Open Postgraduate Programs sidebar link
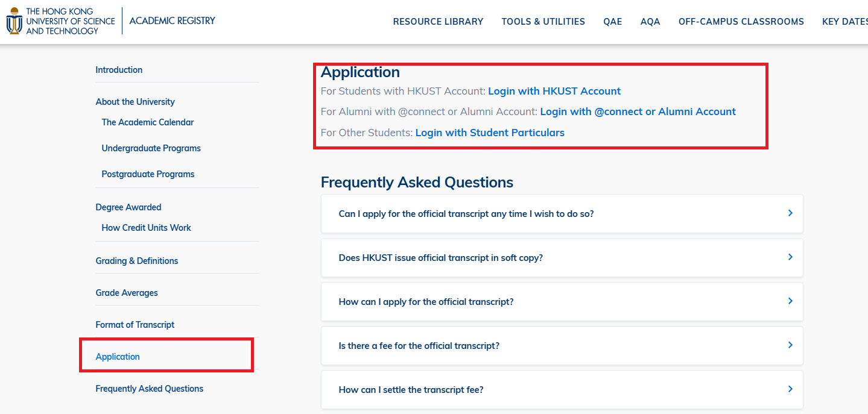868x414 pixels. click(148, 174)
